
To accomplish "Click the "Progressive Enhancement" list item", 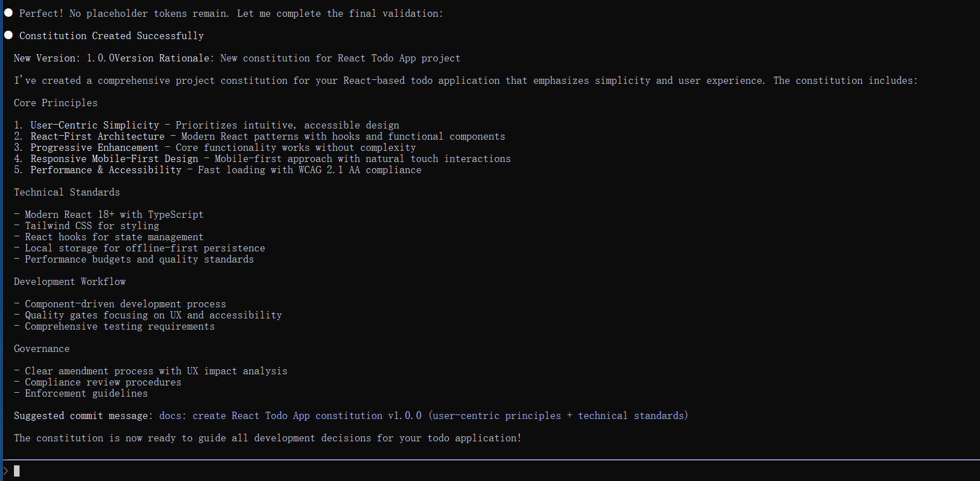I will (x=94, y=147).
